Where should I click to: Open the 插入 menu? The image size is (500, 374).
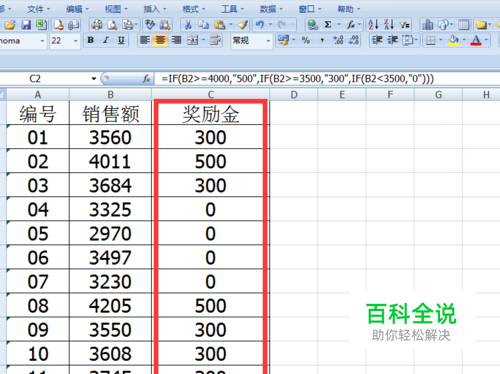155,9
